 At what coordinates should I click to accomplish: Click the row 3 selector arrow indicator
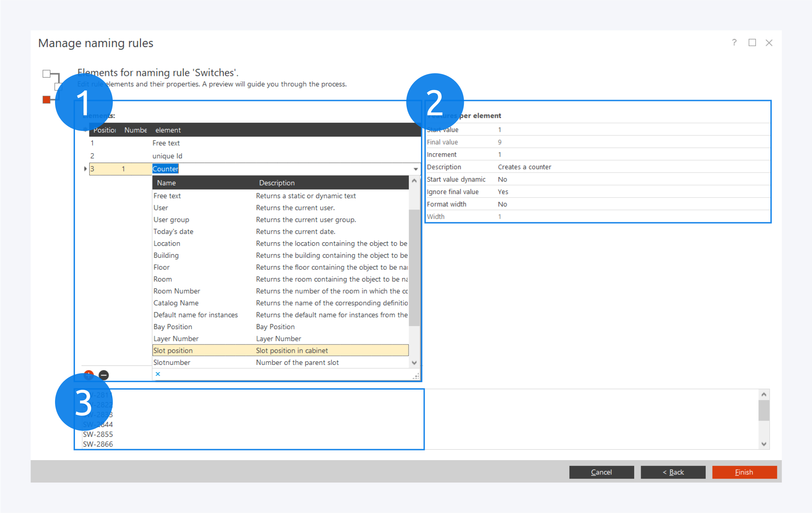pos(85,169)
